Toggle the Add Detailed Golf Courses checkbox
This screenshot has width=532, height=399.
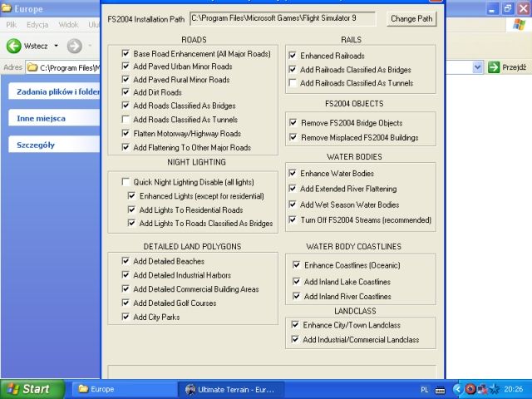[x=126, y=303]
